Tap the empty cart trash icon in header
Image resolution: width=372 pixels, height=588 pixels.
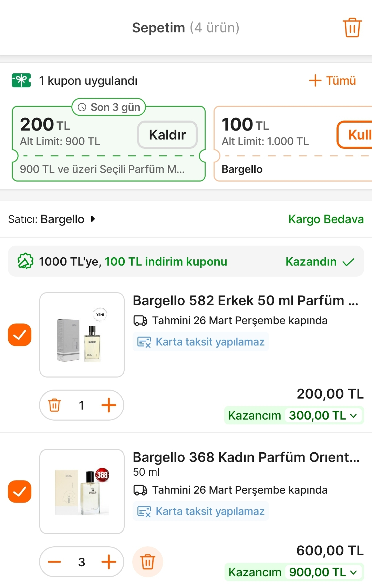pos(352,28)
